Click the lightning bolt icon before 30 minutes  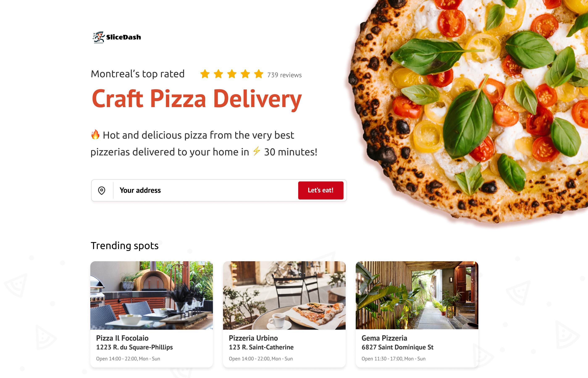pos(256,151)
